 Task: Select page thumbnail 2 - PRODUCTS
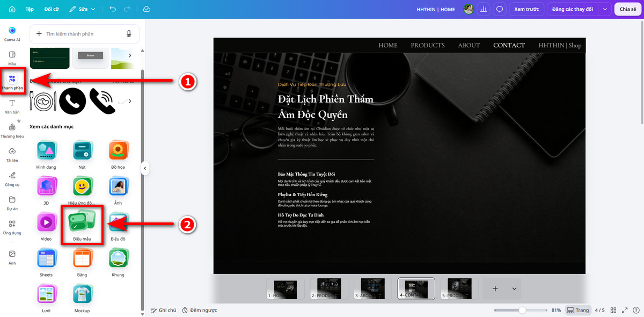[x=329, y=289]
